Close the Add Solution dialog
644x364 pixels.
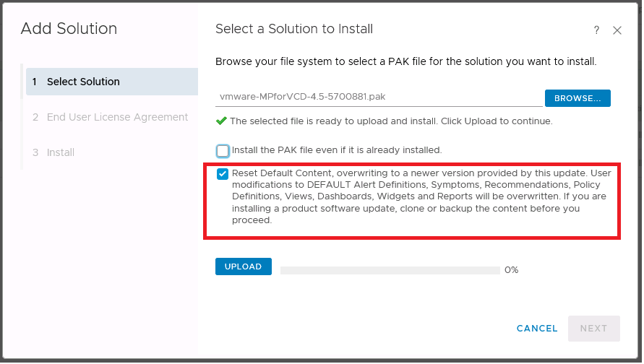pos(617,30)
